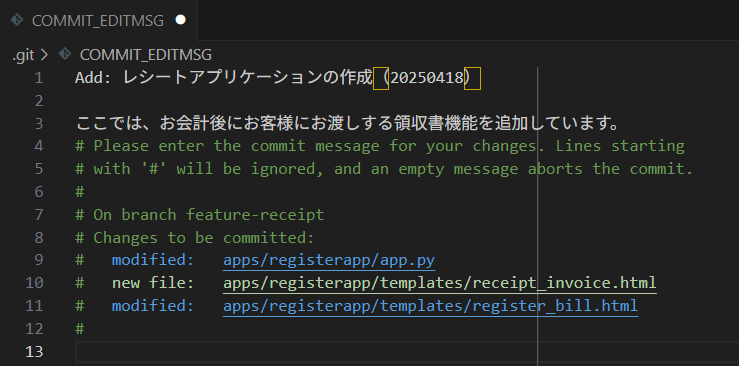The image size is (739, 366).
Task: Open the apps/registerapp/app.py link
Action: 328,260
